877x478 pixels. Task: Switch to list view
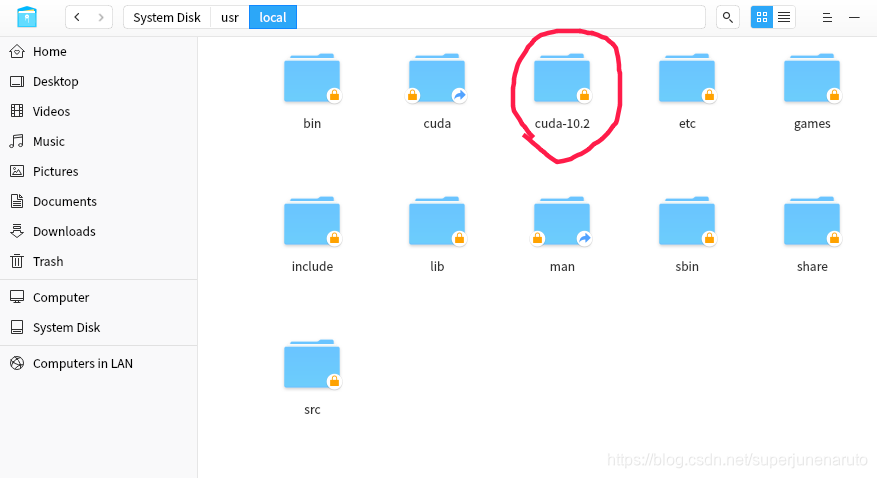tap(784, 17)
